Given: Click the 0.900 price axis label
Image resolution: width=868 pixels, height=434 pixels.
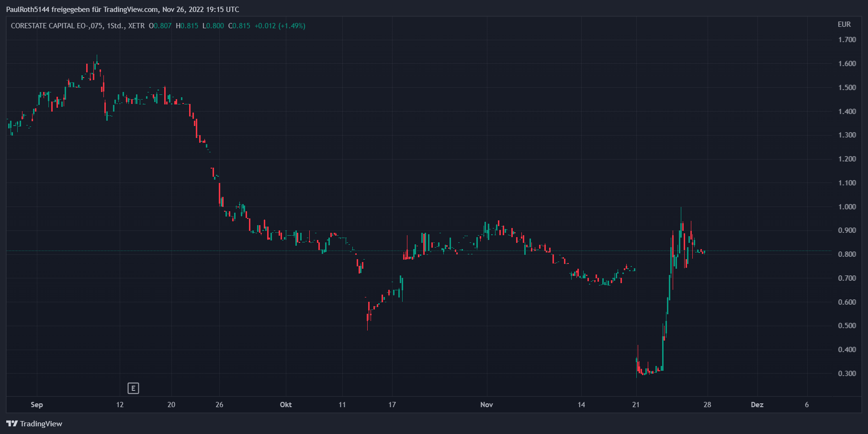Looking at the screenshot, I should 847,230.
